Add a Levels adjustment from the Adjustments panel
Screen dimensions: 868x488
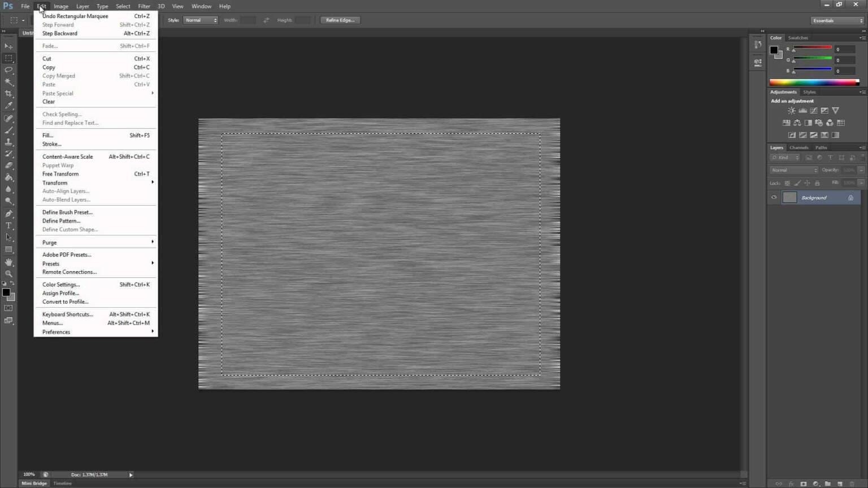coord(802,110)
